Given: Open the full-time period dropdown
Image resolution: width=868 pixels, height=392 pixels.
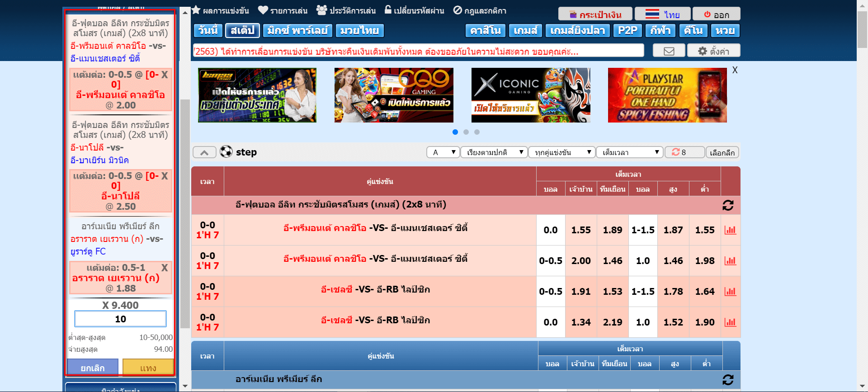Looking at the screenshot, I should tap(629, 152).
